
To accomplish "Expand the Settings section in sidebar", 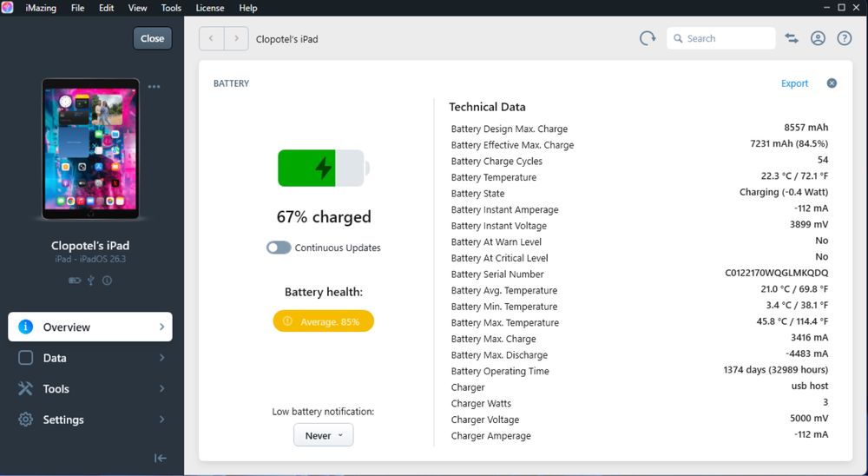I will [90, 420].
